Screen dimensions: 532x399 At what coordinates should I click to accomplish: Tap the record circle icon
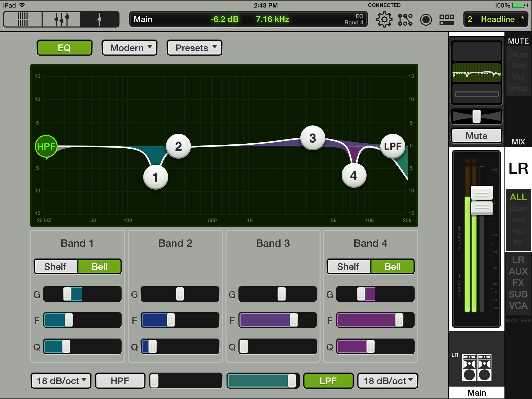(x=426, y=19)
